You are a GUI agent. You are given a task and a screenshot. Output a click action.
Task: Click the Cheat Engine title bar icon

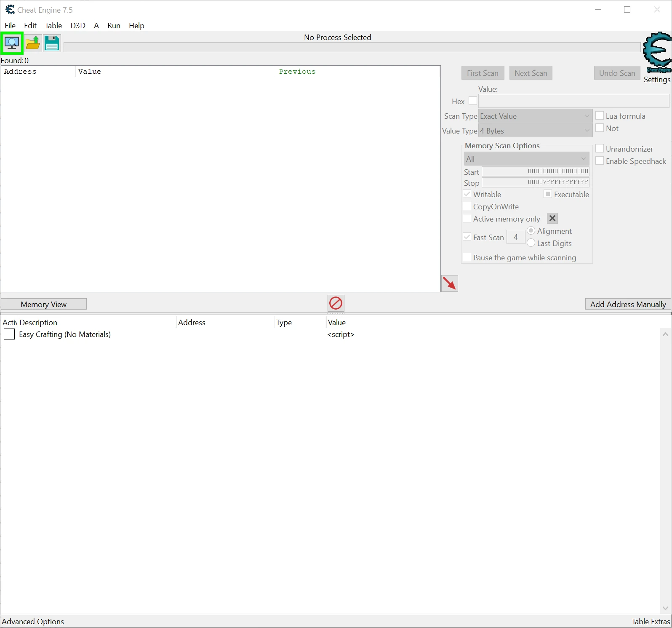tap(10, 10)
